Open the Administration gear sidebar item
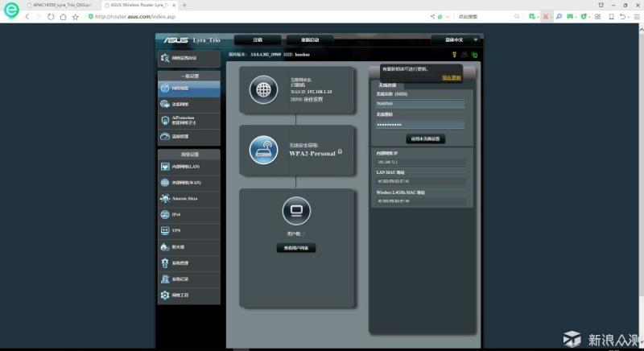 pos(188,263)
